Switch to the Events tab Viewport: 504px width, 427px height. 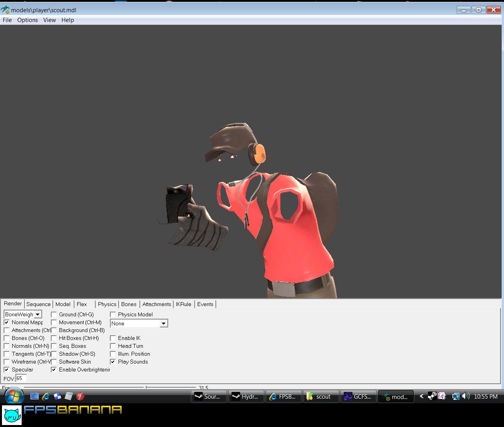click(x=205, y=304)
